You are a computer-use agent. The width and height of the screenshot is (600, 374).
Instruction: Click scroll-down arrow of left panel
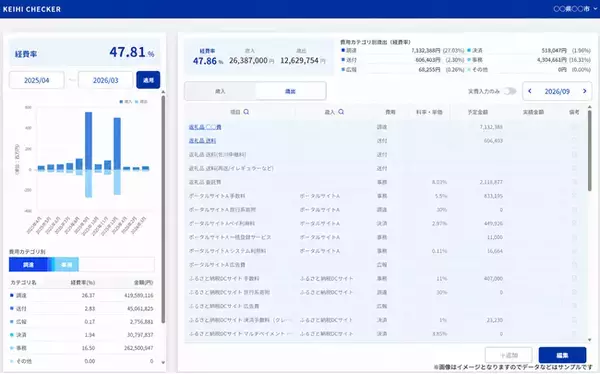click(x=163, y=362)
